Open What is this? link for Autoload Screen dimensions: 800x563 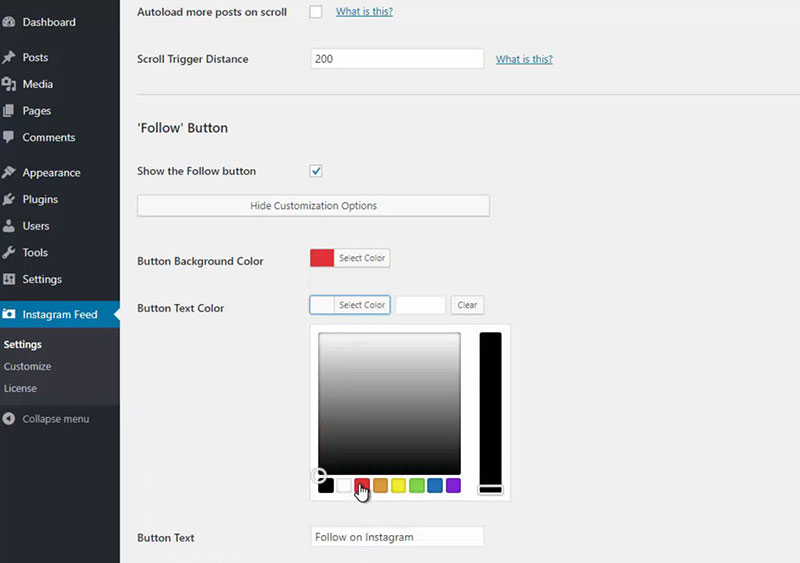tap(364, 11)
